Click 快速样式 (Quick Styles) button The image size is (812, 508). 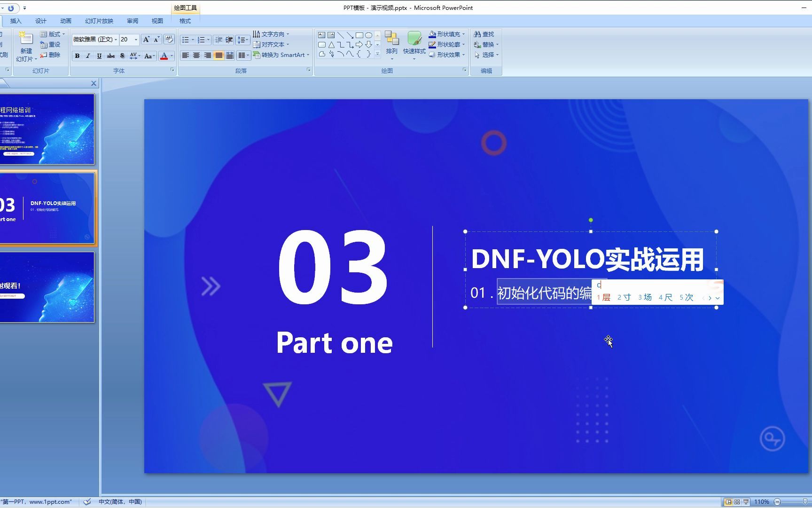click(414, 46)
